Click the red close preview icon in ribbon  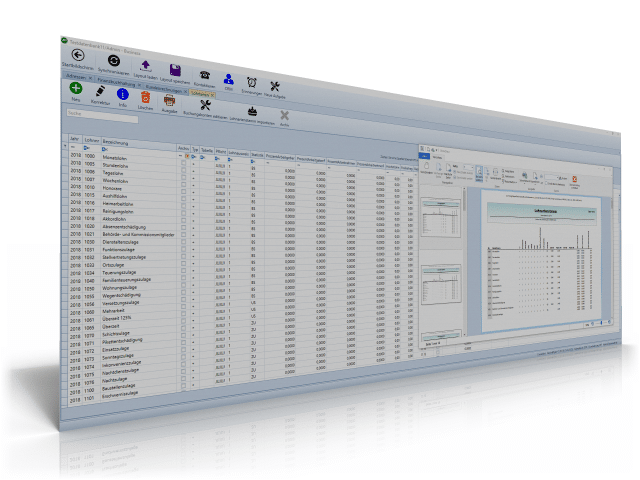coord(574,179)
